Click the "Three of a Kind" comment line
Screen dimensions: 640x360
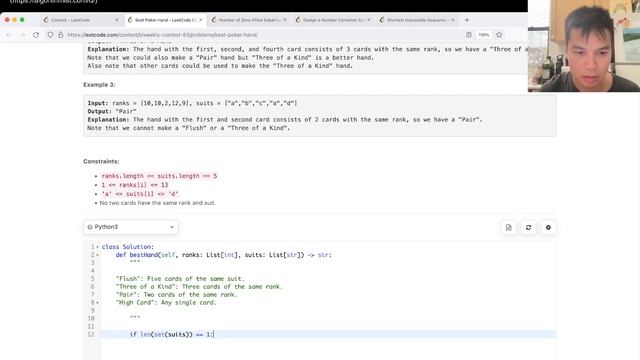(x=199, y=287)
